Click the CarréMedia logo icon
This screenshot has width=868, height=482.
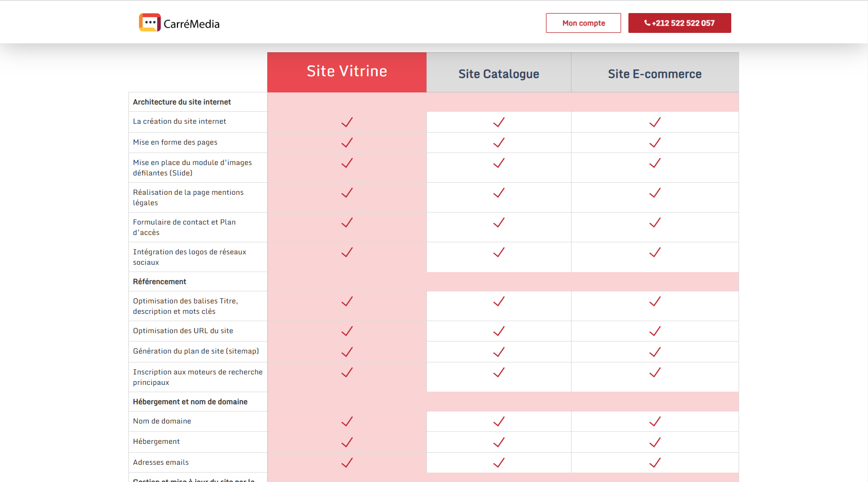pyautogui.click(x=149, y=22)
